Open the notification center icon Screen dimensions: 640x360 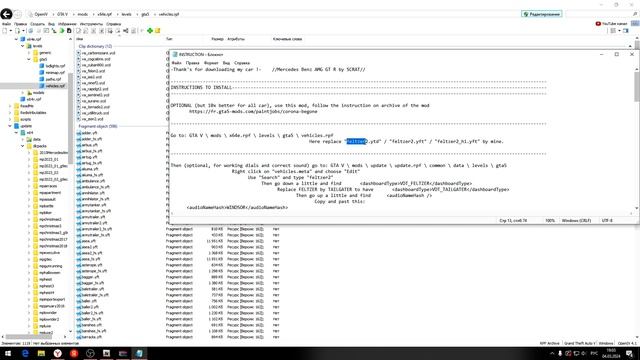point(630,353)
